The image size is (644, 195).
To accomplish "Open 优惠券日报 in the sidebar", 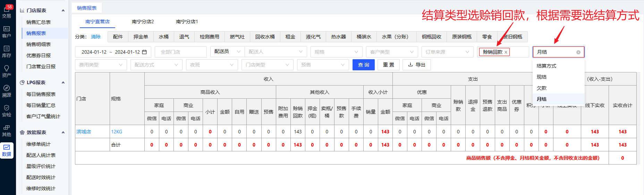I will [x=39, y=55].
